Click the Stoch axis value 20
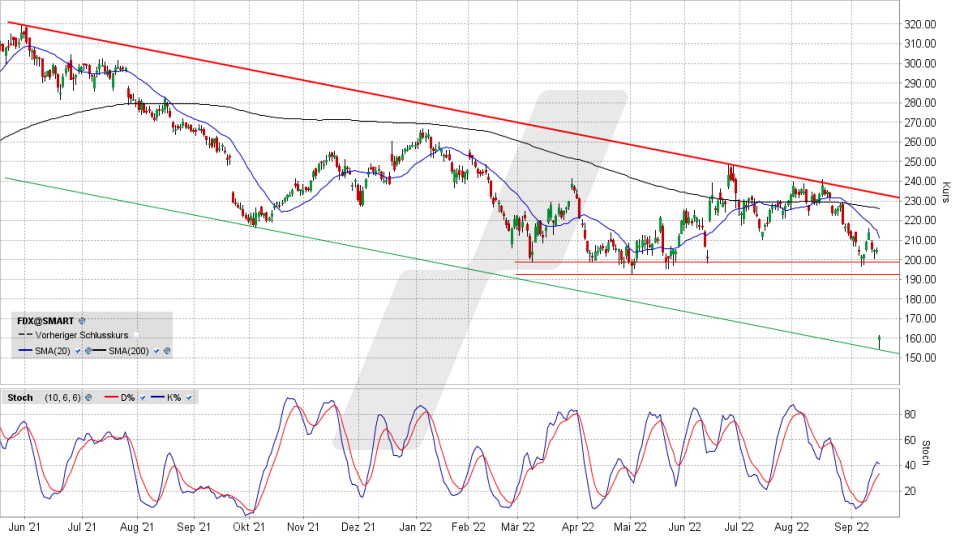 (x=910, y=491)
